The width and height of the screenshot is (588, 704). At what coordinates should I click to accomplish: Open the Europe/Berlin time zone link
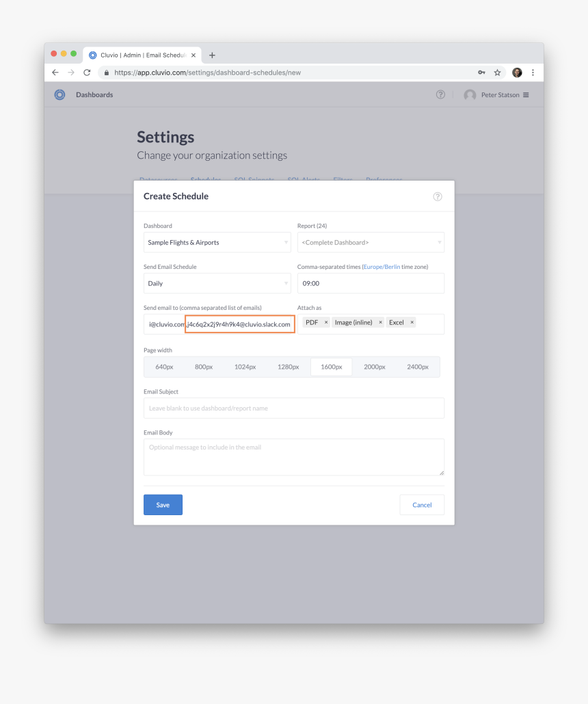click(x=382, y=267)
